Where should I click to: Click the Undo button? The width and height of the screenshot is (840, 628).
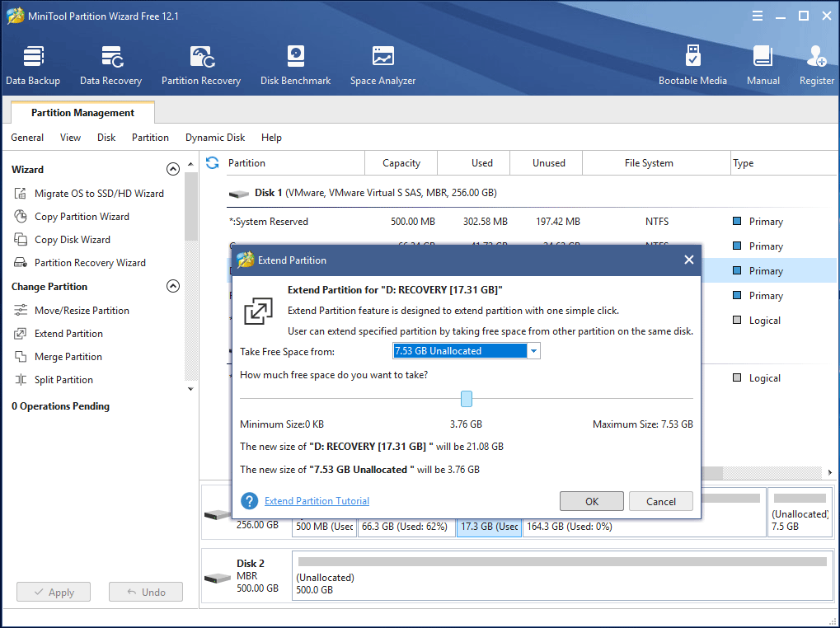146,592
